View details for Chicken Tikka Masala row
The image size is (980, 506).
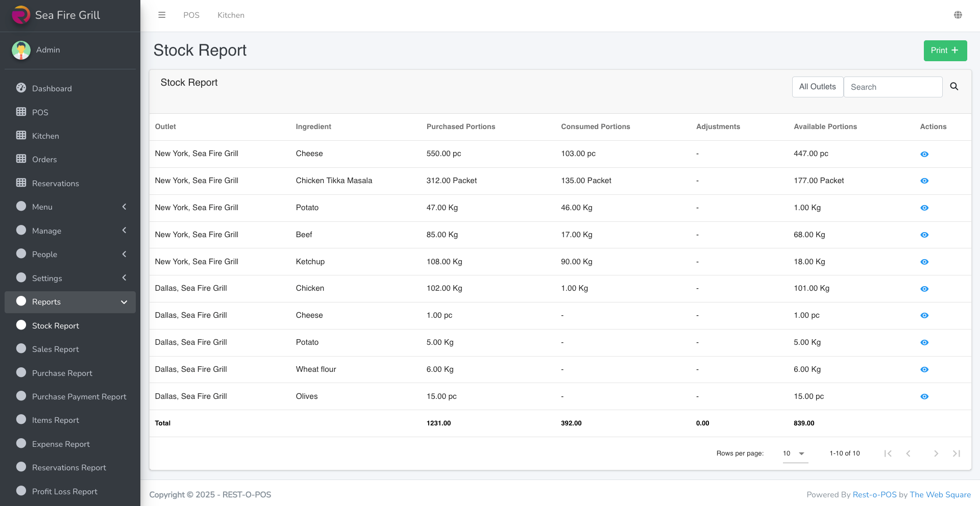point(924,181)
